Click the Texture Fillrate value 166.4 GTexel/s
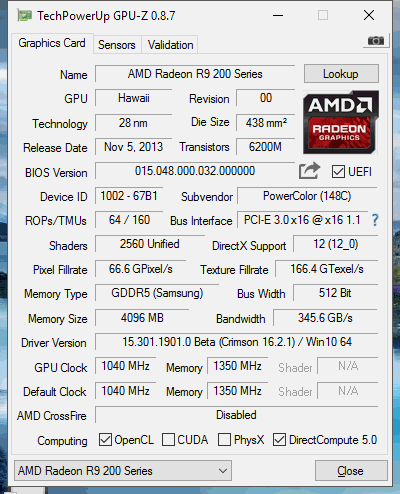The width and height of the screenshot is (400, 494). click(x=327, y=269)
